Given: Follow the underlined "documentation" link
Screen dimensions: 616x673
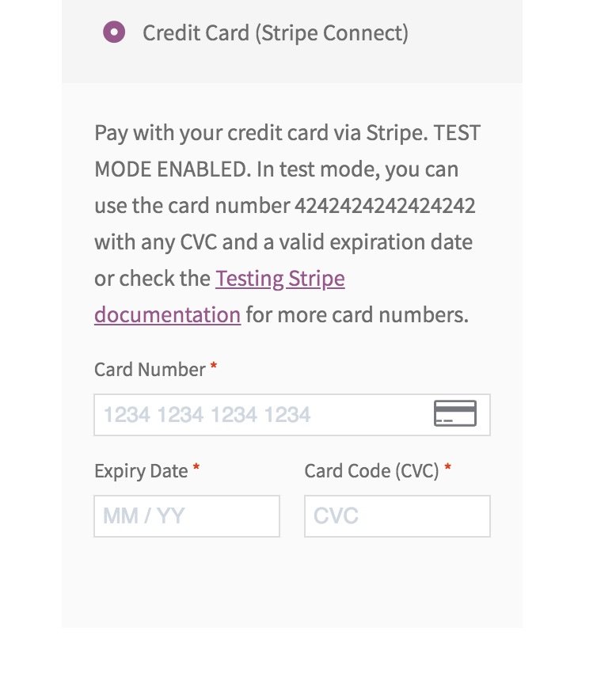Looking at the screenshot, I should (x=167, y=314).
